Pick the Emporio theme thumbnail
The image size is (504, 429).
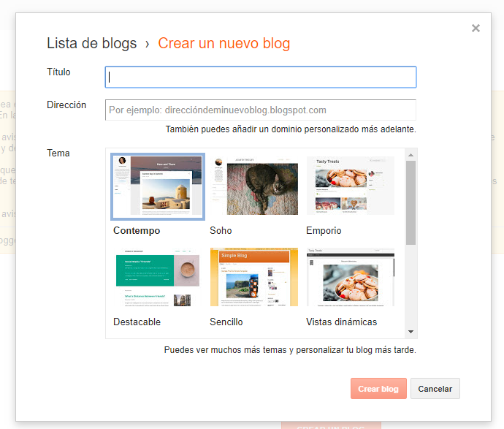351,186
